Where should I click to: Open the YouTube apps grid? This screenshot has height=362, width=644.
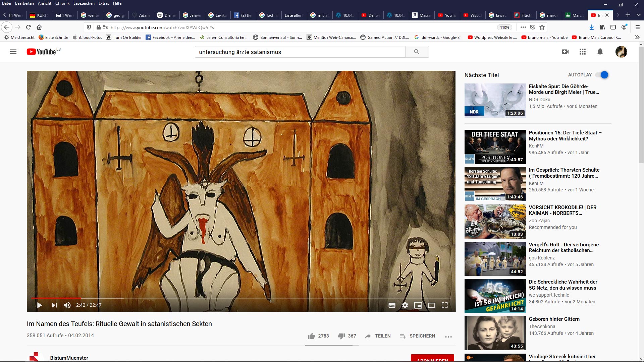coord(583,52)
